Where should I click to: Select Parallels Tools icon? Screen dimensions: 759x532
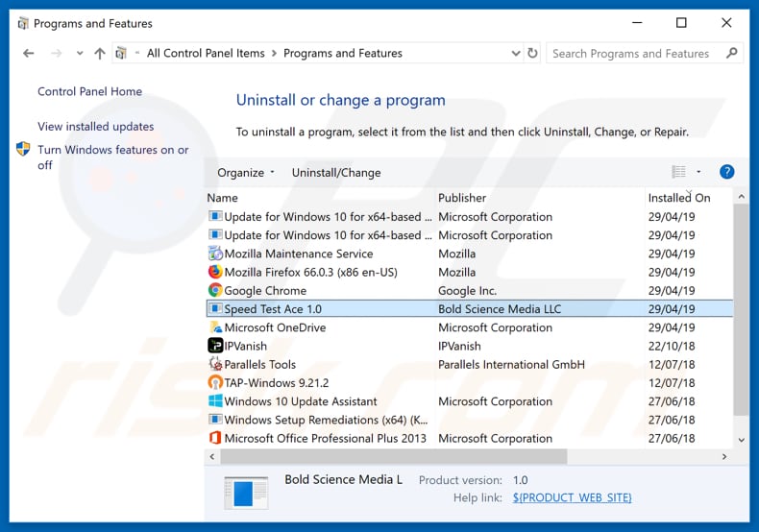[x=215, y=364]
